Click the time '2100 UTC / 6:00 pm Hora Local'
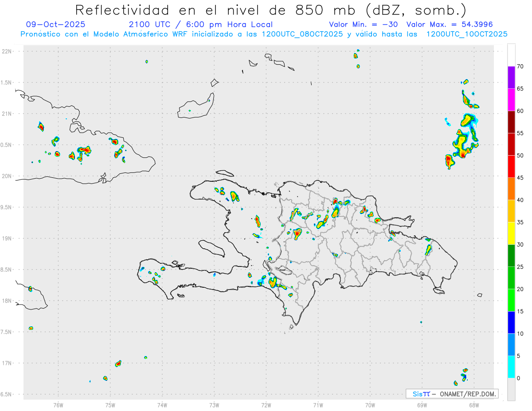The height and width of the screenshot is (411, 532). click(201, 24)
